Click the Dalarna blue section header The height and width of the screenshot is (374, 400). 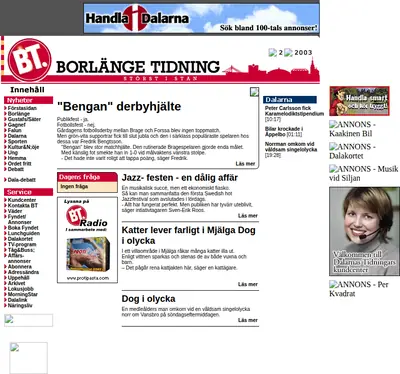click(290, 100)
